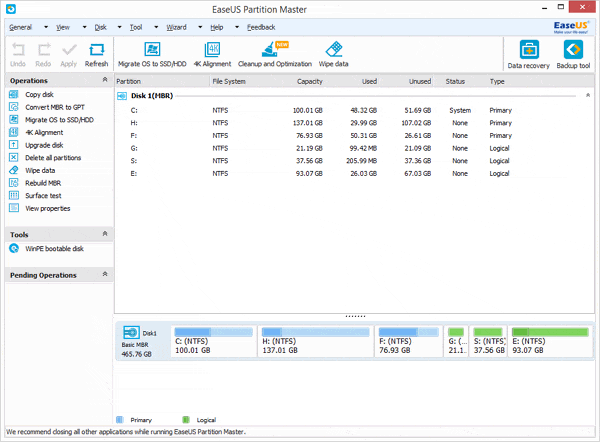The image size is (600, 442).
Task: Expand the Pending Operations section
Action: (x=105, y=275)
